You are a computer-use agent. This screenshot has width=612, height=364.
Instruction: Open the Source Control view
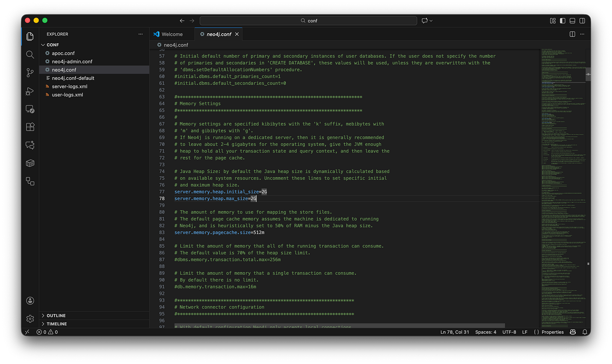(30, 72)
